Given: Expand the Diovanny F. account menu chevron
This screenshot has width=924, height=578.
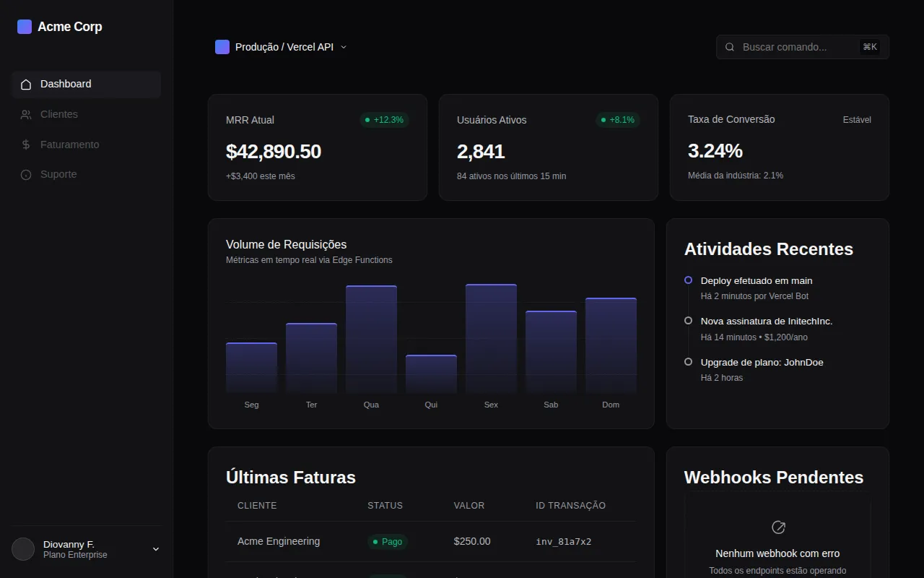Looking at the screenshot, I should pyautogui.click(x=156, y=549).
